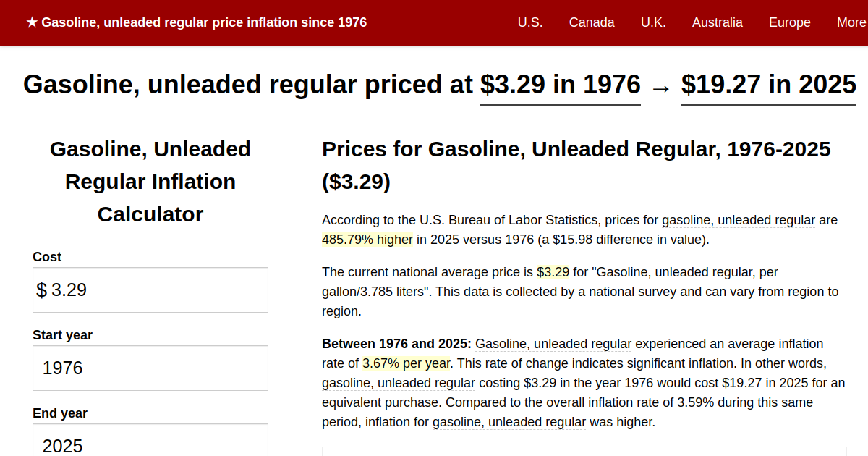
Task: Open the U.S. navigation link
Action: [x=530, y=22]
